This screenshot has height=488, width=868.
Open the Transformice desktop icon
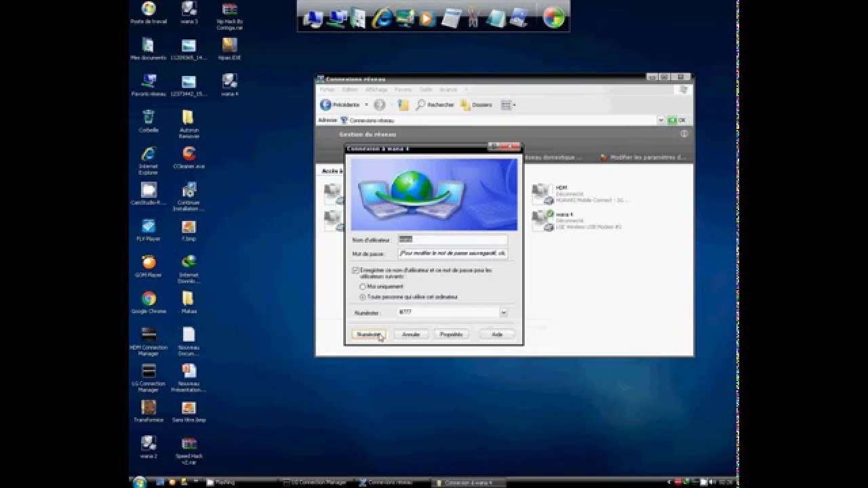(x=149, y=411)
